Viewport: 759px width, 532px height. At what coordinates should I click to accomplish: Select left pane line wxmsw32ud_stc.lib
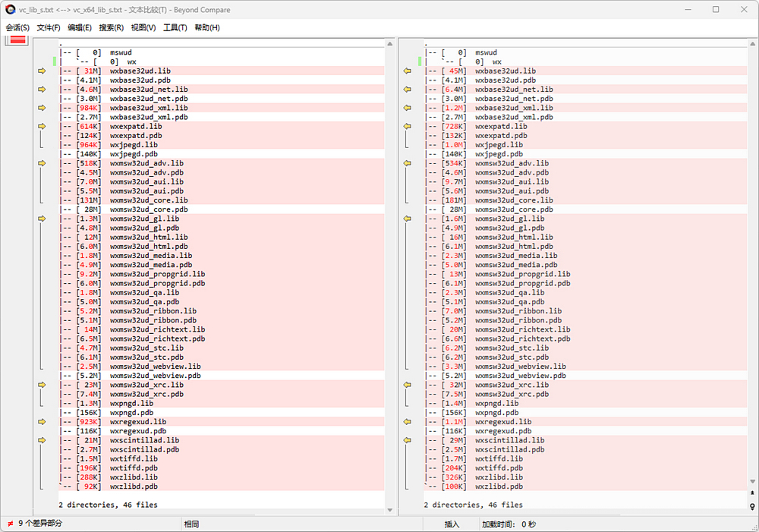pyautogui.click(x=222, y=348)
